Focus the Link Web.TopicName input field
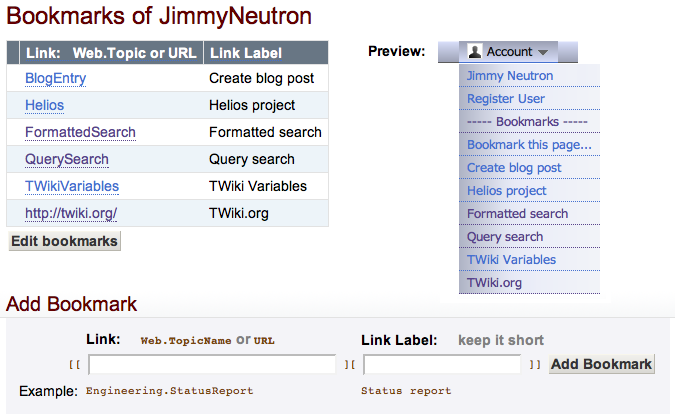Screen dimensions: 676x419 (212, 364)
